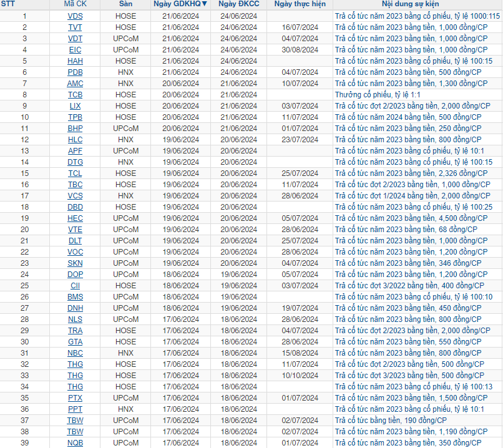The height and width of the screenshot is (448, 503).
Task: Open the LIX stock code link
Action: tap(75, 106)
